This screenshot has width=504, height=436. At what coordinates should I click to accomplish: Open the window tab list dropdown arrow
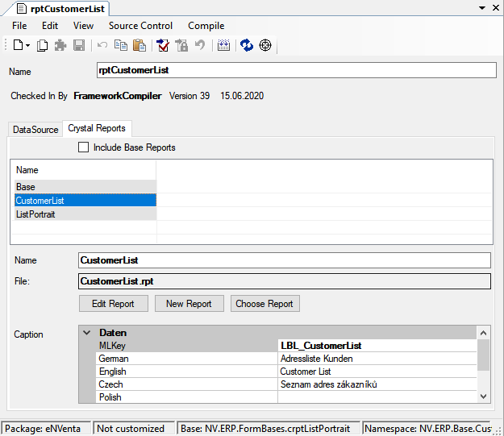click(x=482, y=8)
